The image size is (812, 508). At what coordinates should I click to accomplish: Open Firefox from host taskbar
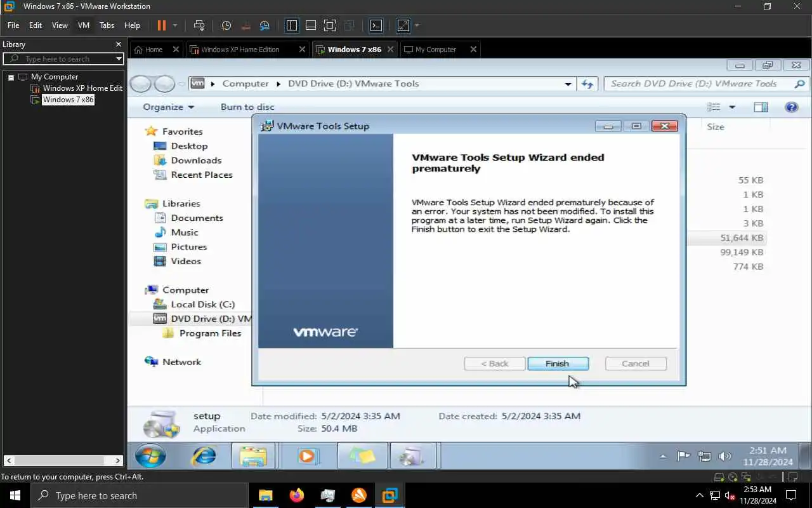point(296,495)
